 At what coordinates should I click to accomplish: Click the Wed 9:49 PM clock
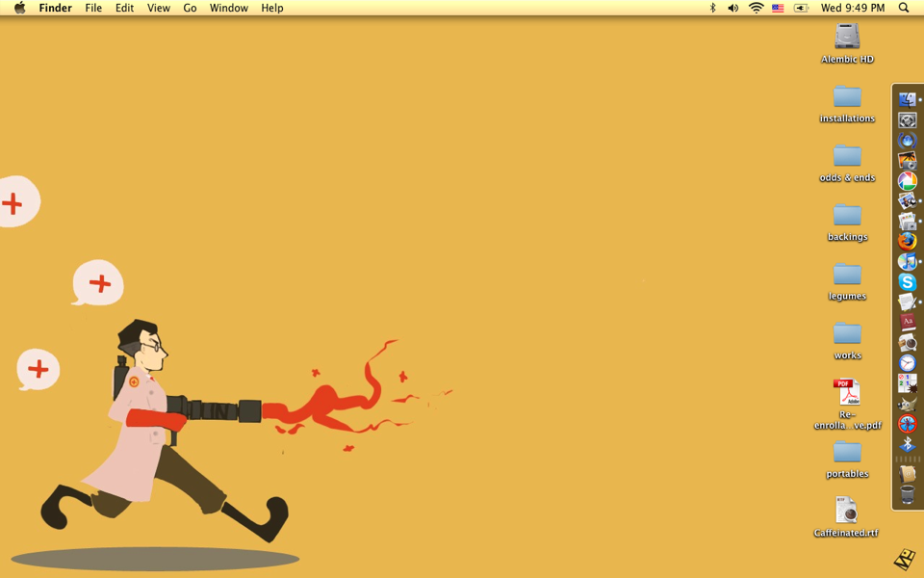tap(852, 8)
